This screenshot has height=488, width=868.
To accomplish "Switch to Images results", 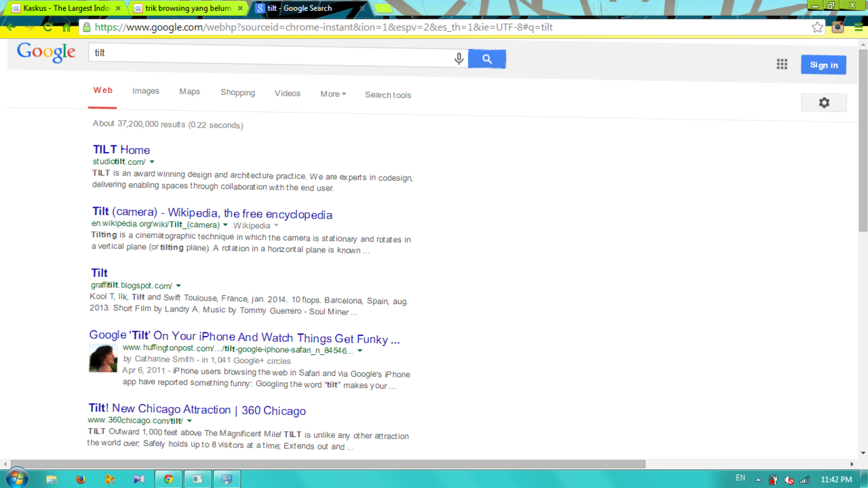I will 146,91.
